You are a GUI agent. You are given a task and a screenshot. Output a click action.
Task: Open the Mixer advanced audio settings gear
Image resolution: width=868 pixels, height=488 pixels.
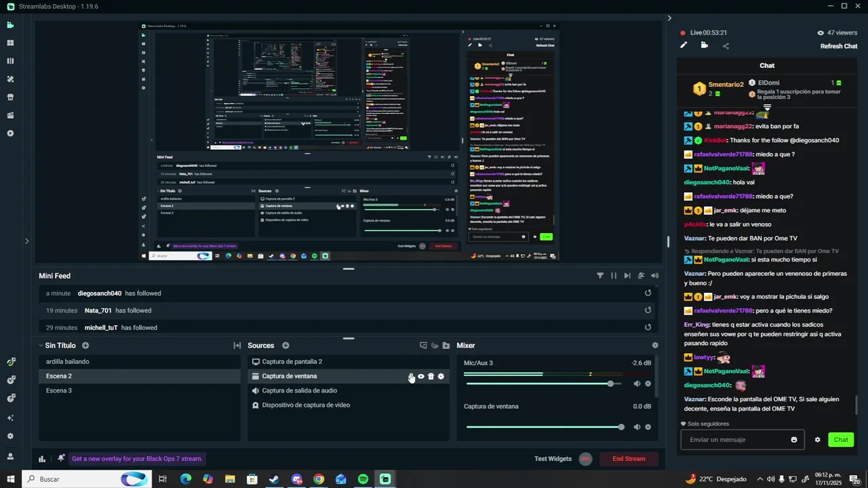point(655,346)
